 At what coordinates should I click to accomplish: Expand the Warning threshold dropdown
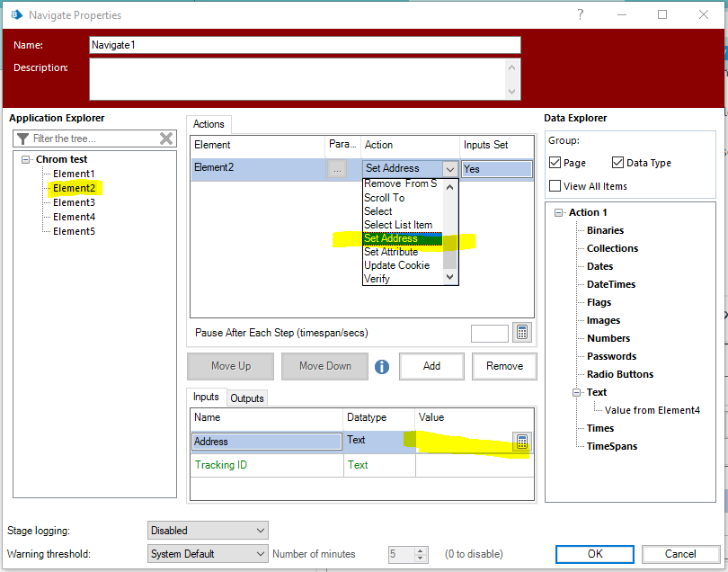point(208,554)
